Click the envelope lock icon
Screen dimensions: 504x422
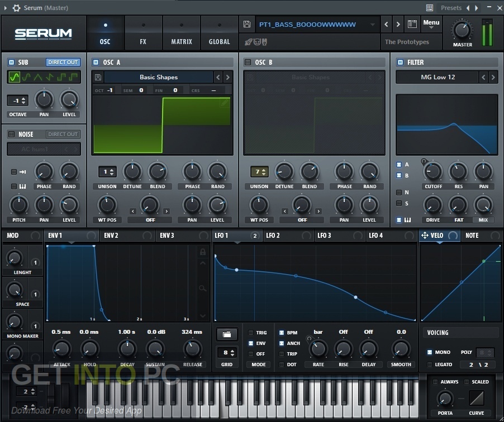pyautogui.click(x=202, y=252)
